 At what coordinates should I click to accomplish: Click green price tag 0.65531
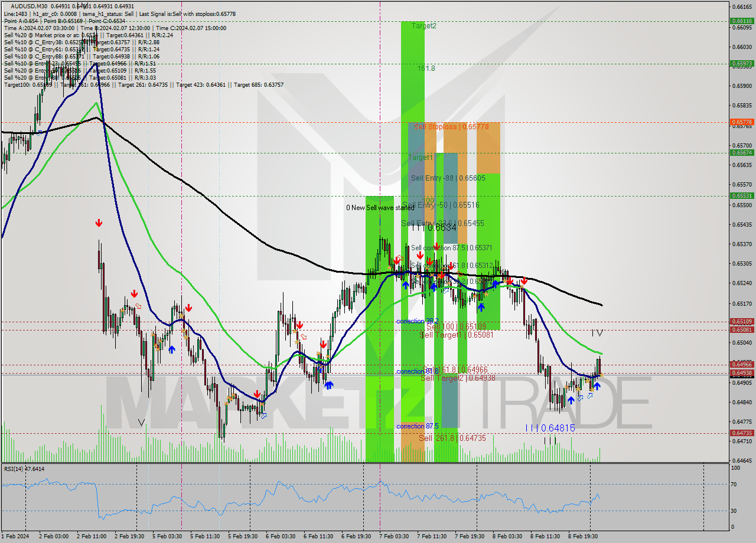742,195
